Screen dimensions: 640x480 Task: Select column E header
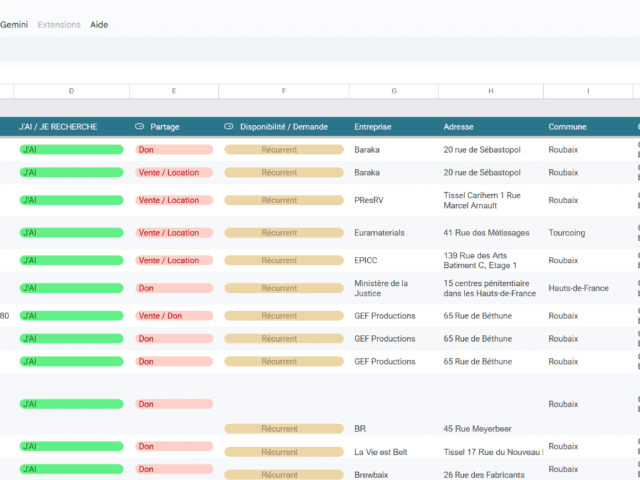174,91
